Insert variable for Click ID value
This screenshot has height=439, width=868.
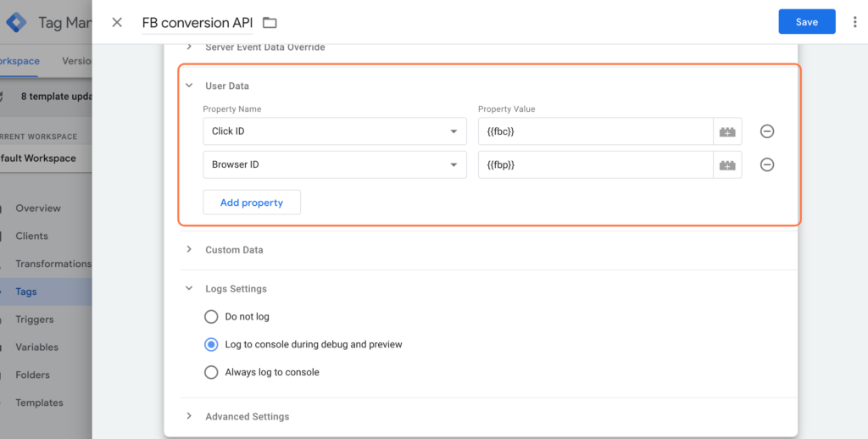click(727, 131)
